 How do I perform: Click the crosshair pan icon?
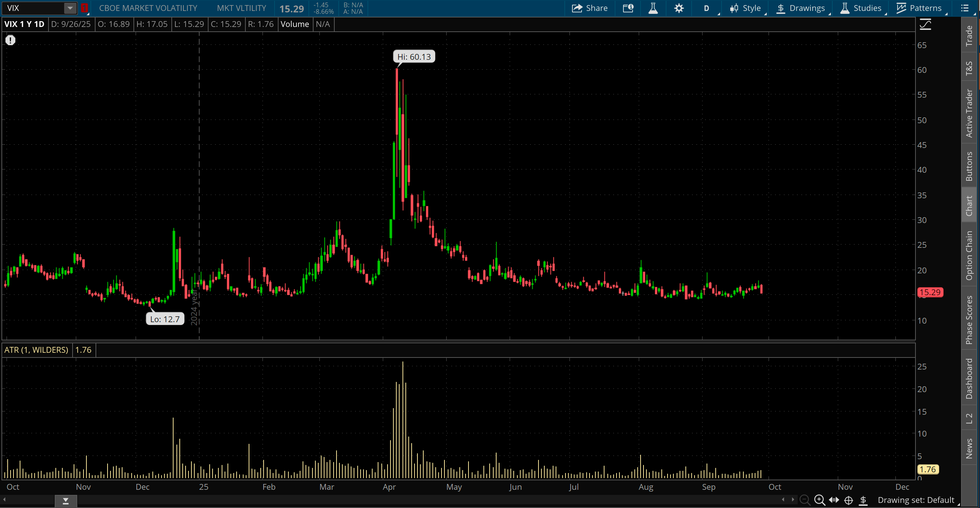tap(848, 500)
